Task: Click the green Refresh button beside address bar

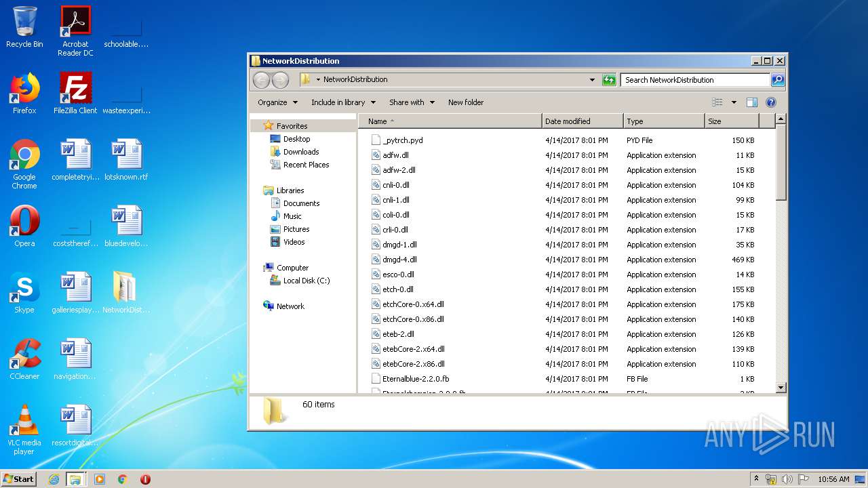Action: 609,80
